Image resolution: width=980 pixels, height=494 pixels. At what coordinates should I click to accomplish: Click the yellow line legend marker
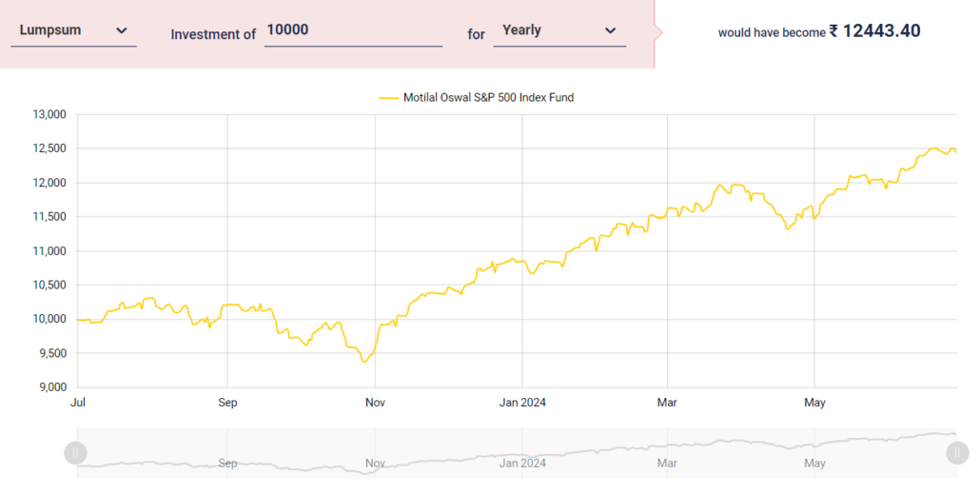(389, 97)
